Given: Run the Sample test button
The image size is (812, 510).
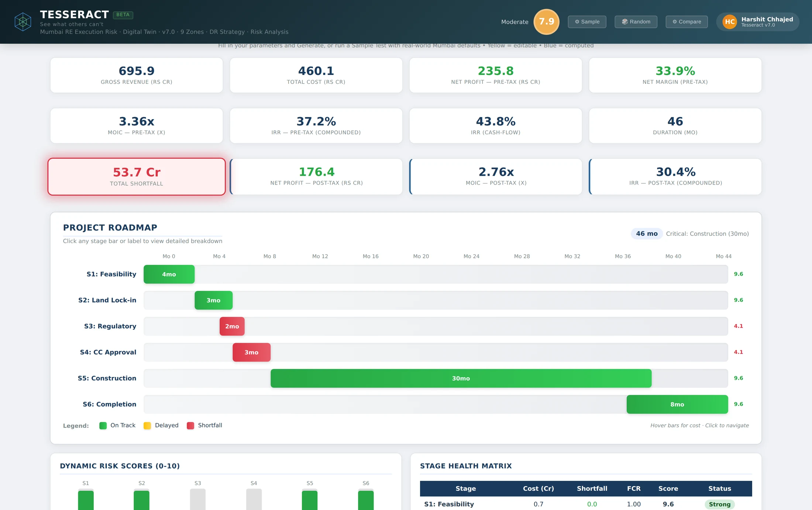Looking at the screenshot, I should click(x=587, y=22).
